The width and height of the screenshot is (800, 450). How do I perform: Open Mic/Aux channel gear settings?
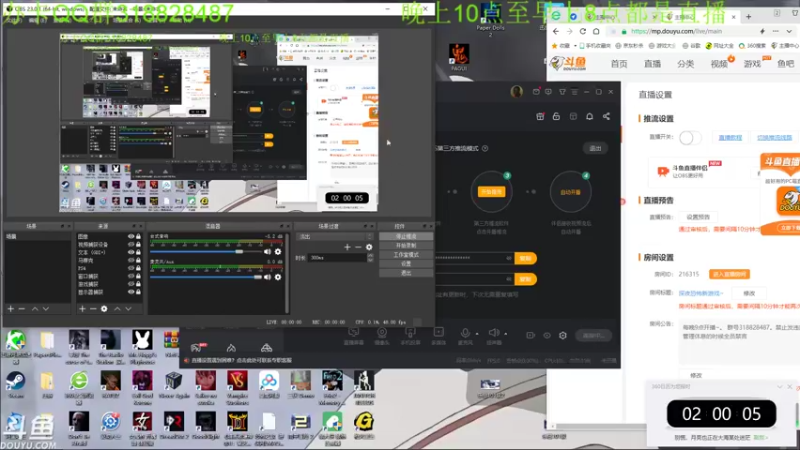(x=278, y=277)
